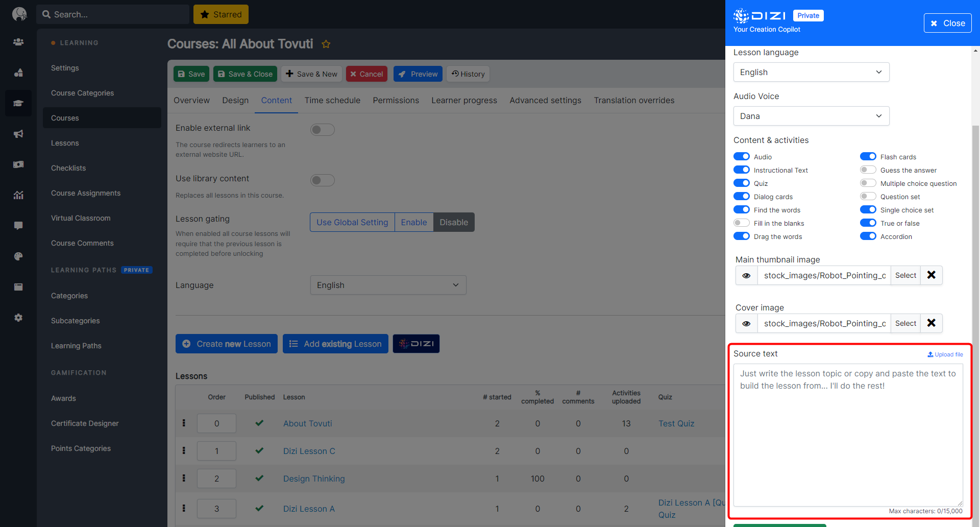
Task: Open the course Language dropdown
Action: [388, 285]
